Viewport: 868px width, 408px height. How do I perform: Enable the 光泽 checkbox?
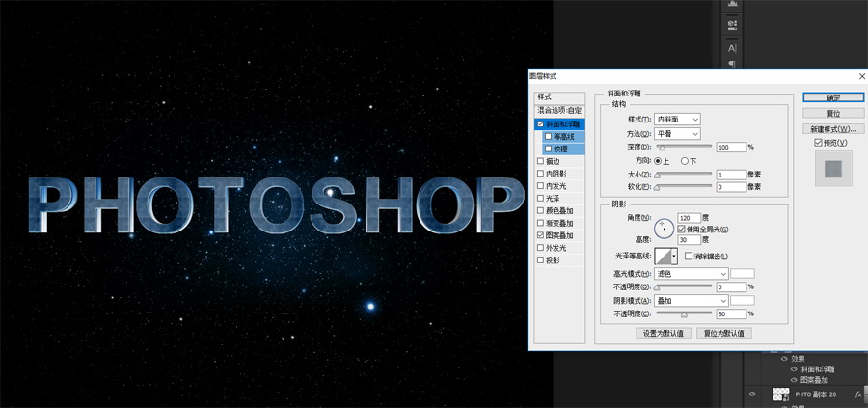(540, 198)
